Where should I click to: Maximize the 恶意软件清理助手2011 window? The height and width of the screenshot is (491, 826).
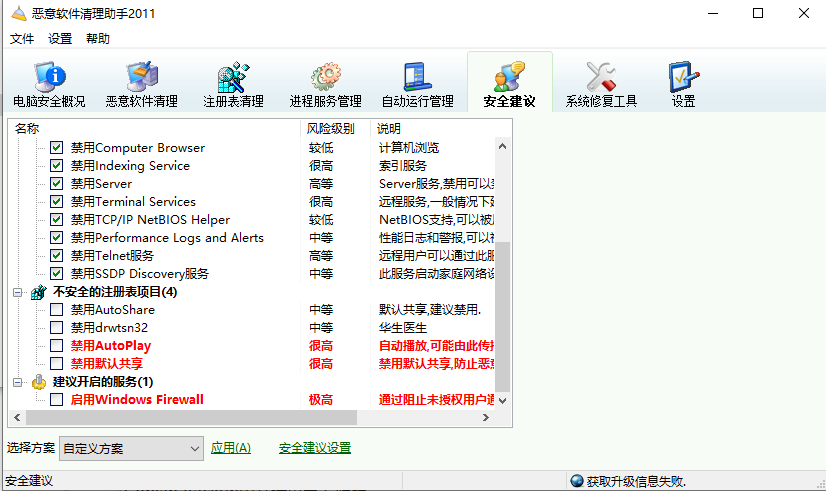click(x=758, y=13)
